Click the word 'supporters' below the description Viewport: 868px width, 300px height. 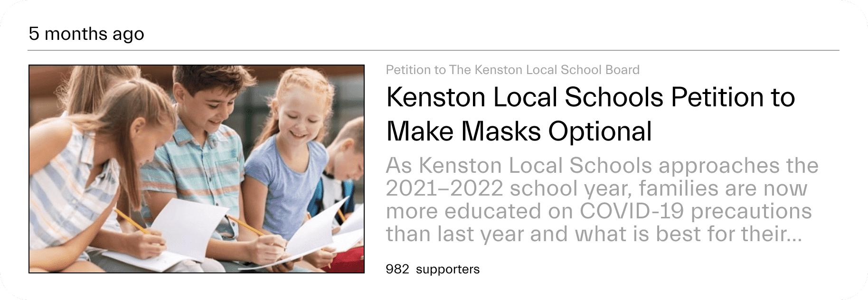pos(448,270)
